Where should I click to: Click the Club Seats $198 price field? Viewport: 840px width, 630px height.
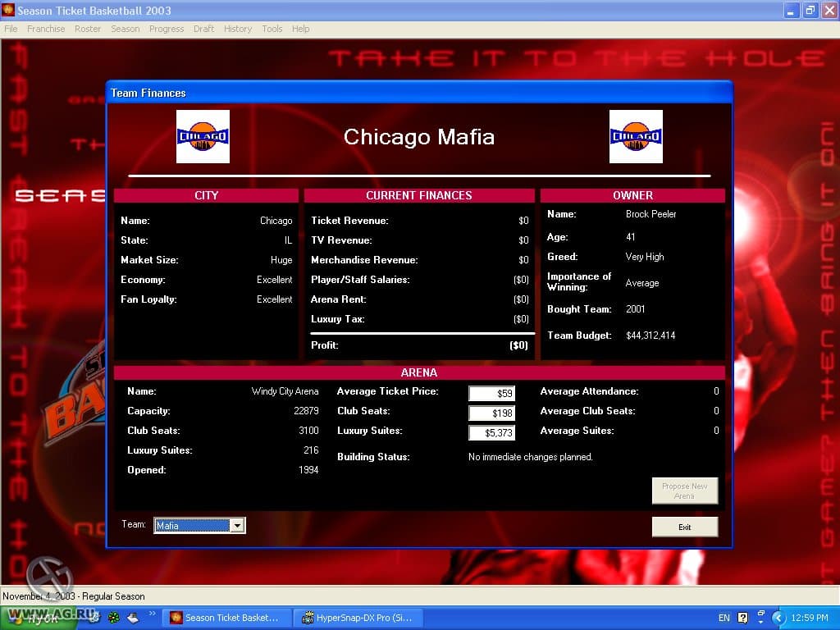(492, 413)
